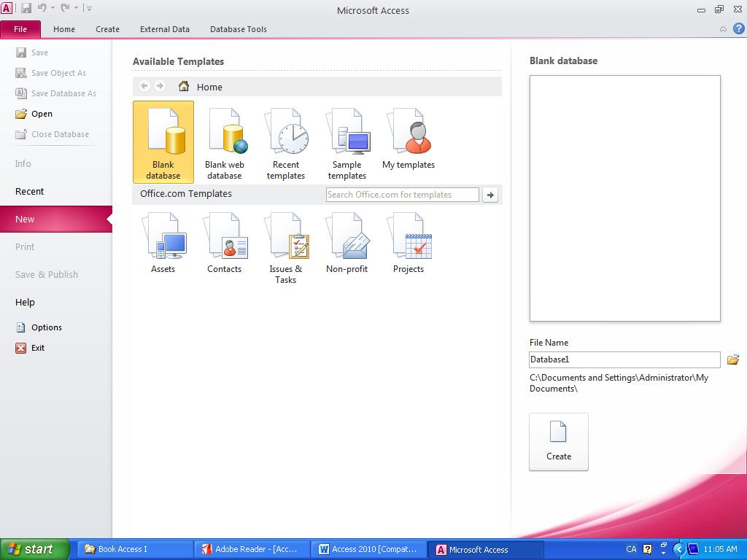Screen dimensions: 747x560
Task: Browse for a database save location
Action: (x=732, y=359)
